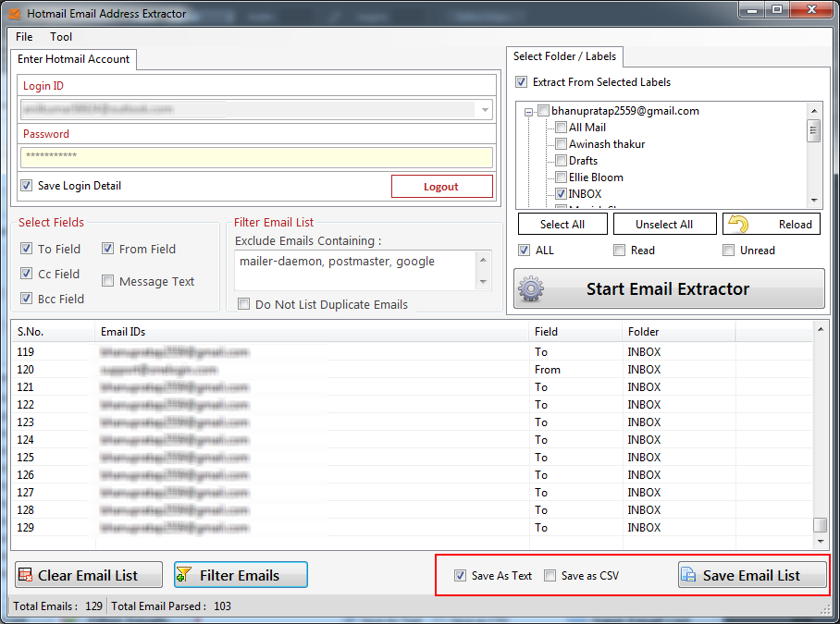Select row number 129
Viewport: 840px width, 624px height.
click(412, 527)
